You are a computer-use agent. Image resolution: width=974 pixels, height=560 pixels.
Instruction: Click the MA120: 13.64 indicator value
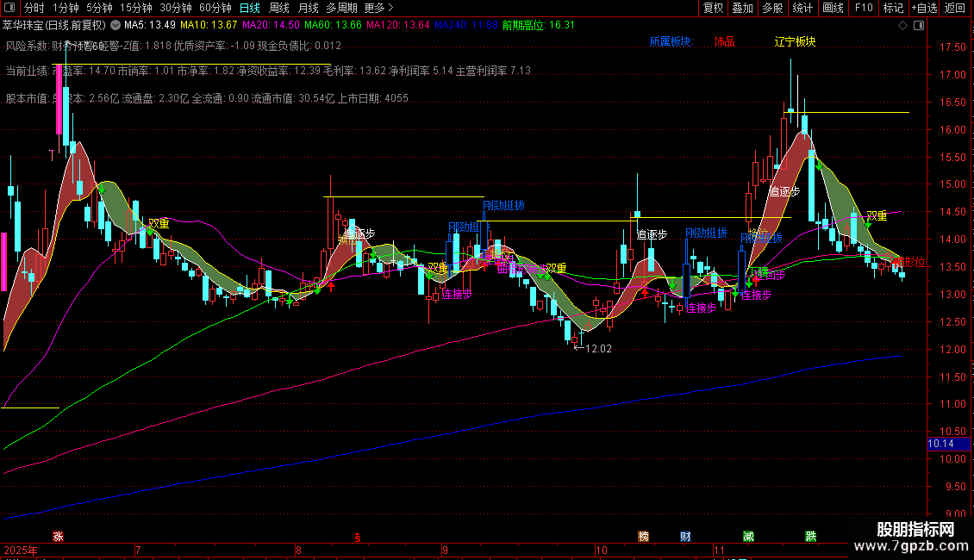click(398, 26)
